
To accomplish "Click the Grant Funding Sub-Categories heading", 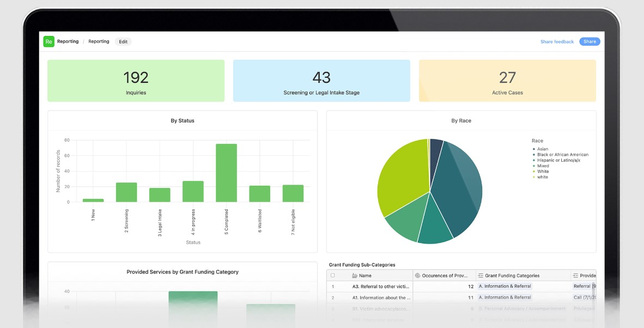I will 362,265.
